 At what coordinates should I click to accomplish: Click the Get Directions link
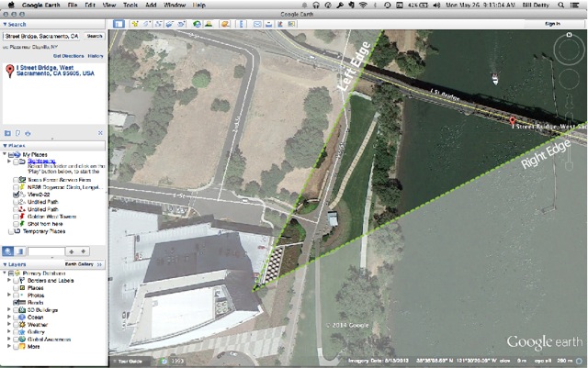pyautogui.click(x=68, y=56)
